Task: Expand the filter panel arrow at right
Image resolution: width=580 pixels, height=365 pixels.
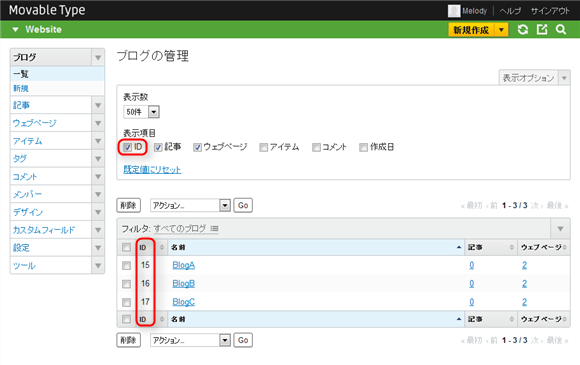Action: [560, 229]
